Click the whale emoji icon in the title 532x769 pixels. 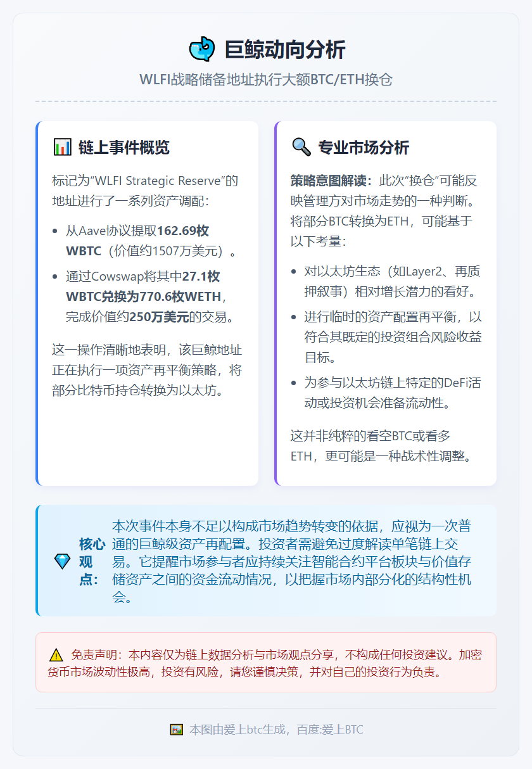(x=202, y=49)
